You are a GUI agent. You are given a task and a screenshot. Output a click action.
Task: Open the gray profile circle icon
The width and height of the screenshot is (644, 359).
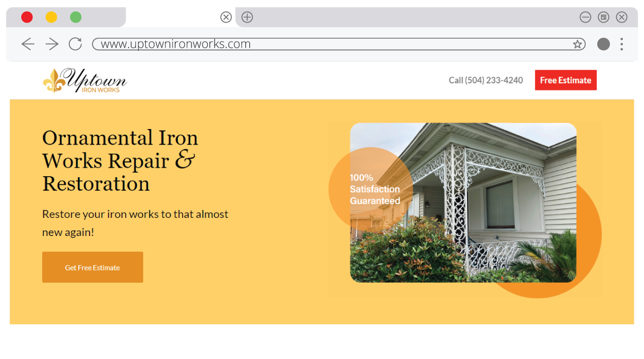click(x=603, y=44)
